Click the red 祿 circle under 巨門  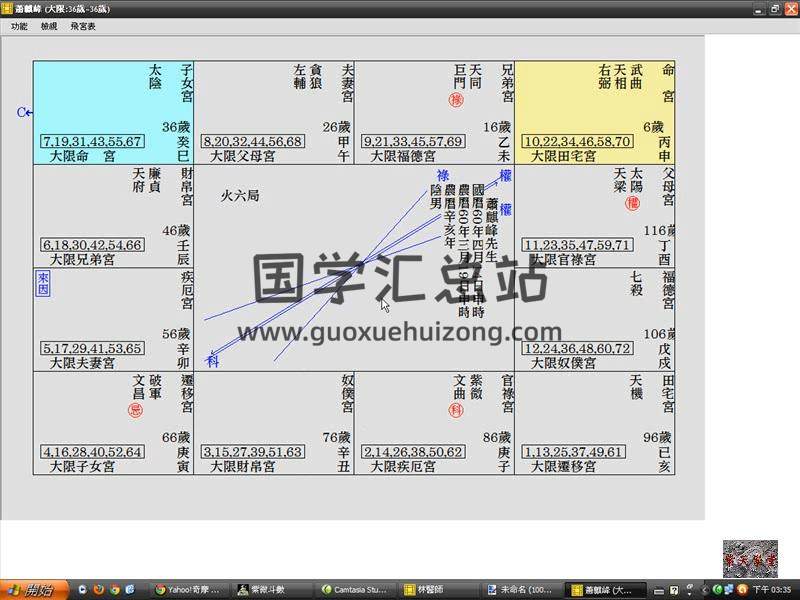456,99
